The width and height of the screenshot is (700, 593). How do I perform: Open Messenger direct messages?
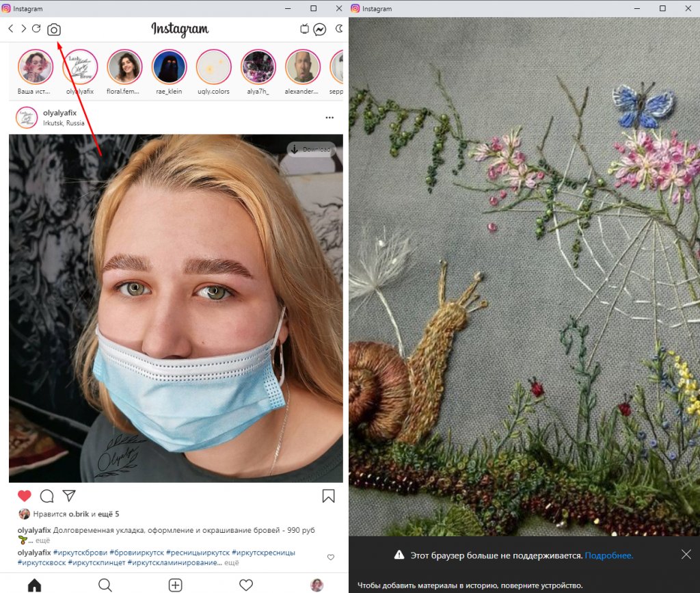[319, 29]
